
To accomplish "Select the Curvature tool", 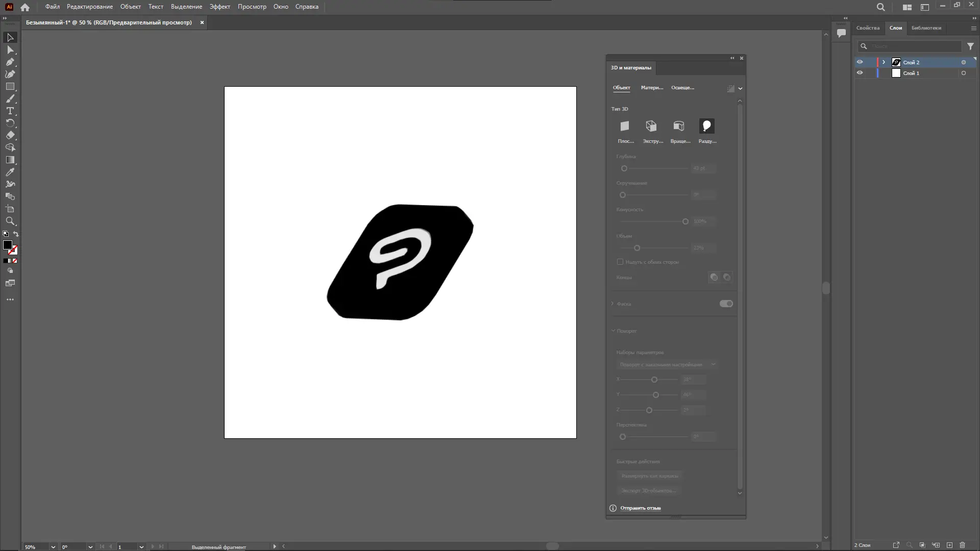I will [x=10, y=74].
